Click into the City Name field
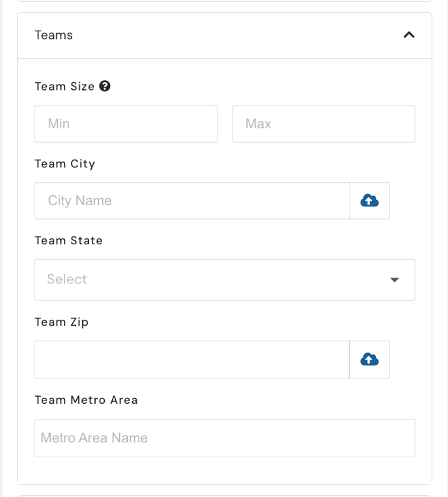 (x=192, y=201)
